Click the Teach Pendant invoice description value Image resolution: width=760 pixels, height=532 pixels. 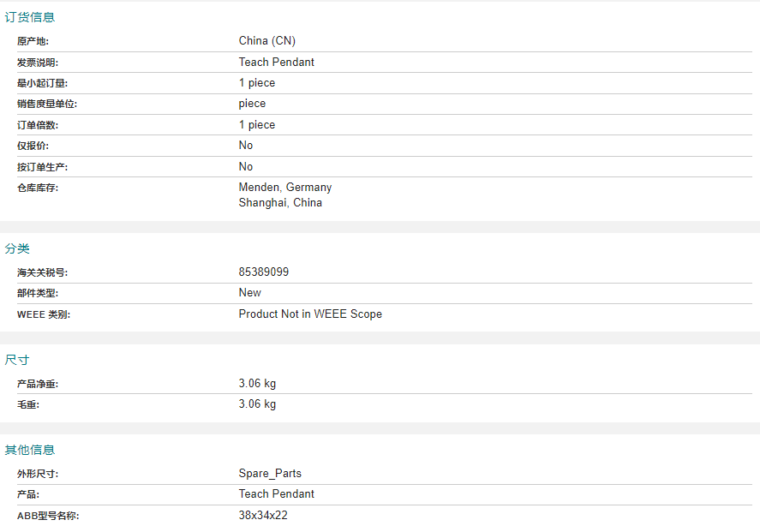coord(276,62)
